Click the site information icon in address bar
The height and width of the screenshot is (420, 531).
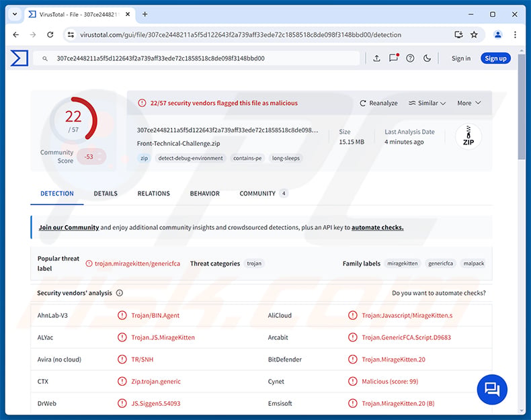click(71, 34)
